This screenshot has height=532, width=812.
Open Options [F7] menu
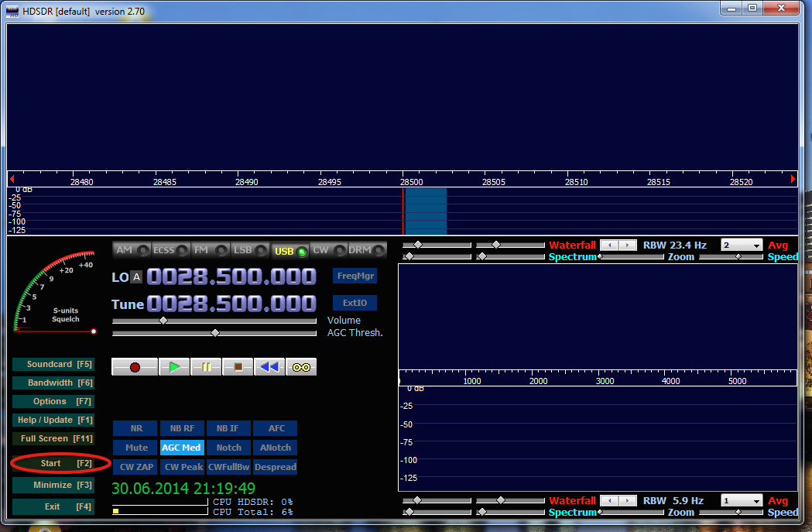[53, 401]
